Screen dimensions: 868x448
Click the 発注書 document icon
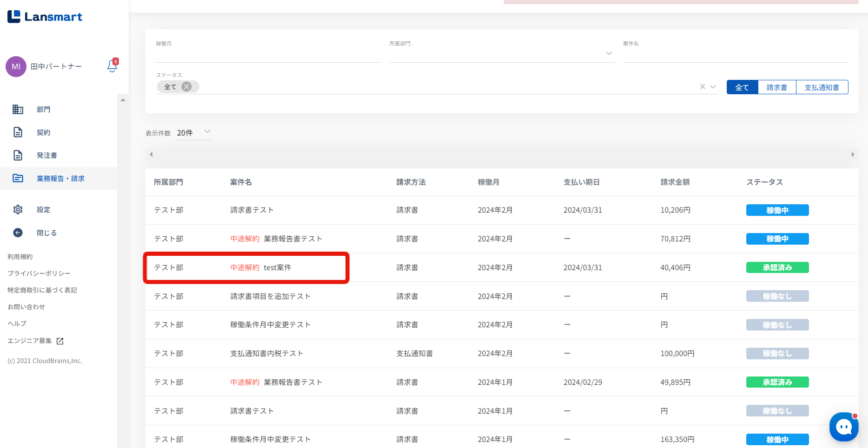[18, 155]
